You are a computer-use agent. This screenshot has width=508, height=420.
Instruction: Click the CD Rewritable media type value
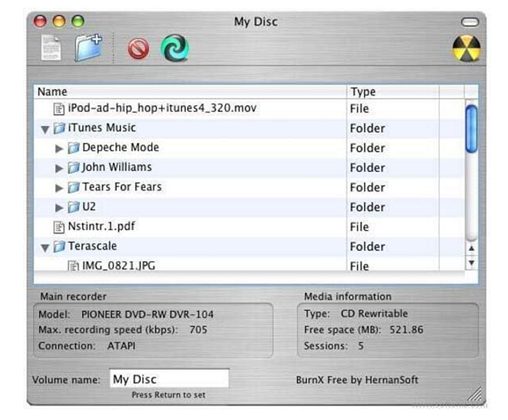[x=374, y=314]
